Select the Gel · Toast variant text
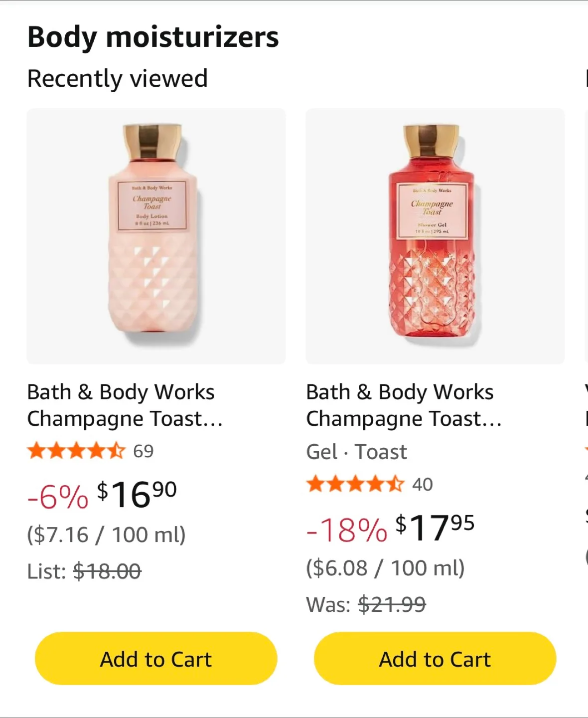588x718 pixels. click(x=357, y=452)
